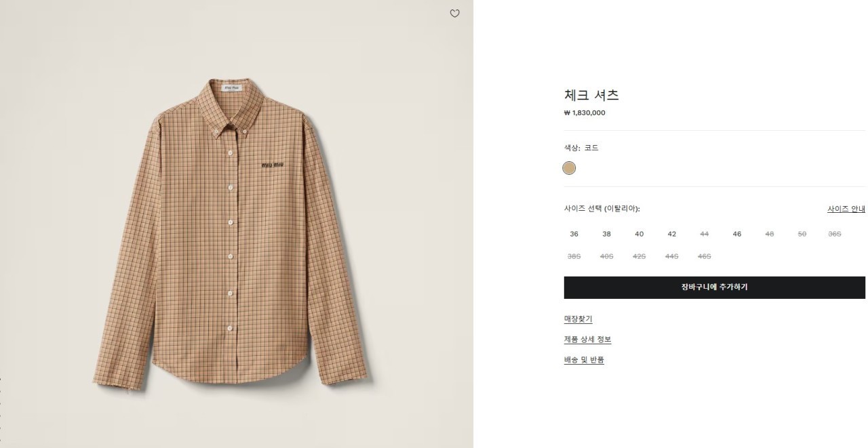This screenshot has height=448, width=868.
Task: Choose size 36
Action: (574, 234)
